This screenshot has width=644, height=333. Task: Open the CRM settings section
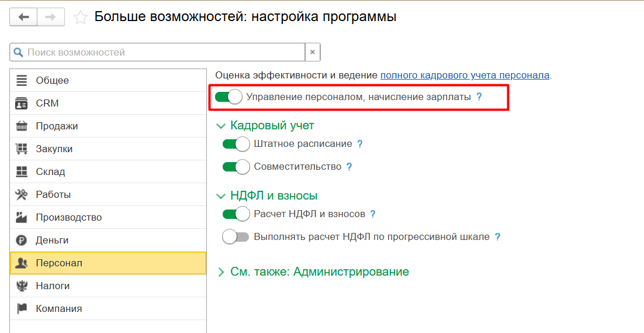(x=108, y=103)
